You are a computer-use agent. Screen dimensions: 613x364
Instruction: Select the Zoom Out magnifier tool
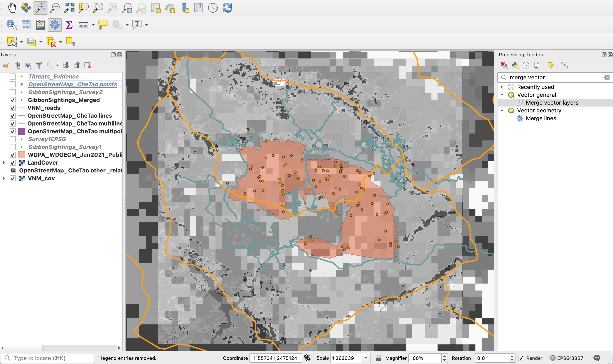tap(55, 8)
